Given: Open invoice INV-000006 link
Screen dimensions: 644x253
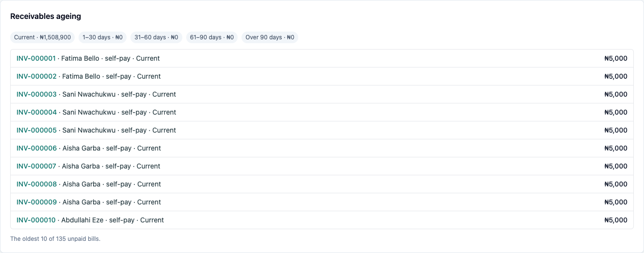Looking at the screenshot, I should (x=36, y=148).
